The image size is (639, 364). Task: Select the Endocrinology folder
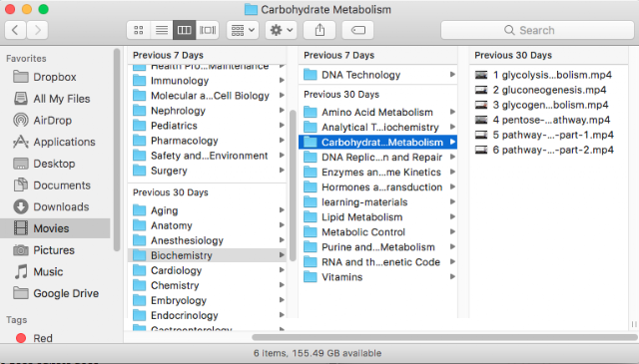point(207,315)
